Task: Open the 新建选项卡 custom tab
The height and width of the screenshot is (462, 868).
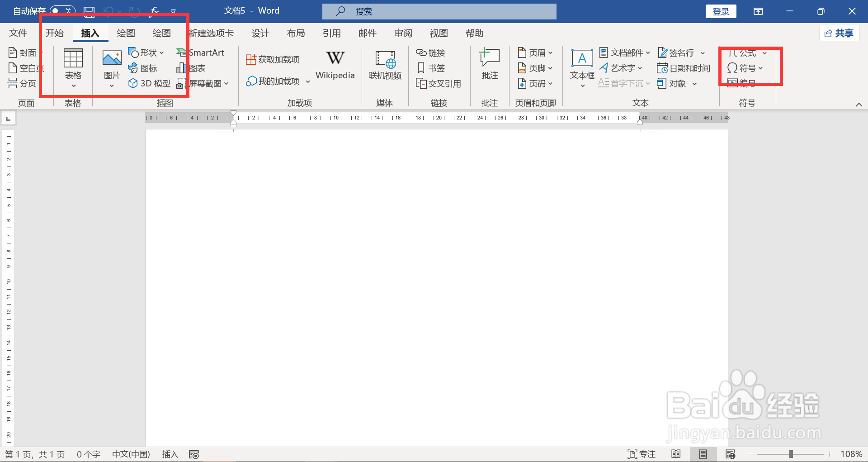Action: click(x=211, y=33)
